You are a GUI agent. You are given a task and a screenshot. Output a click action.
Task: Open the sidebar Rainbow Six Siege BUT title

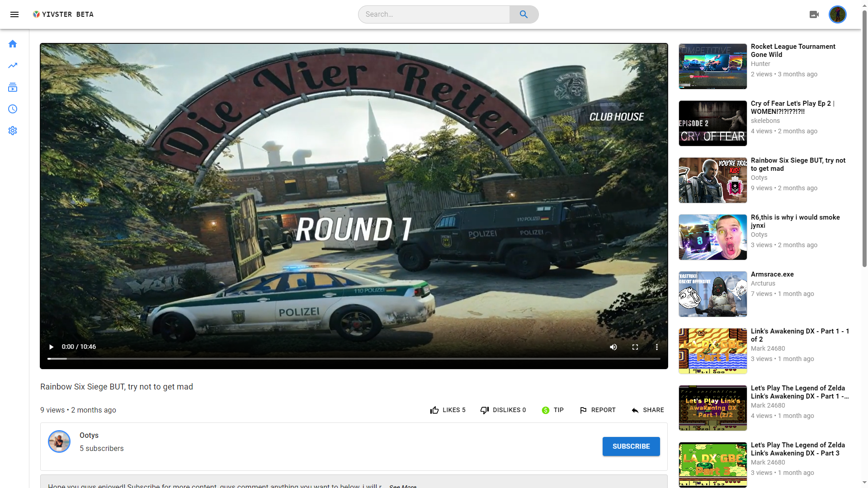798,164
